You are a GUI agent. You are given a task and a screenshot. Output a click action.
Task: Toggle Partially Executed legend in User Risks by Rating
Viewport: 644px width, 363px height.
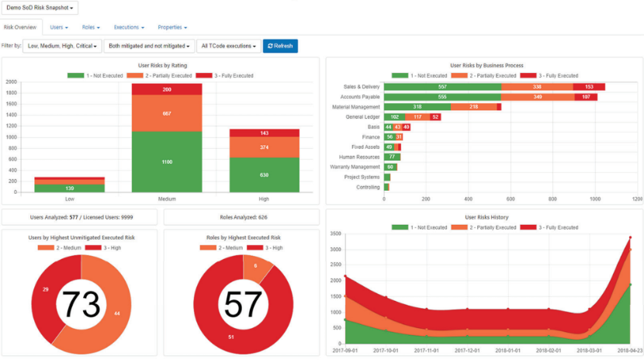pos(159,75)
